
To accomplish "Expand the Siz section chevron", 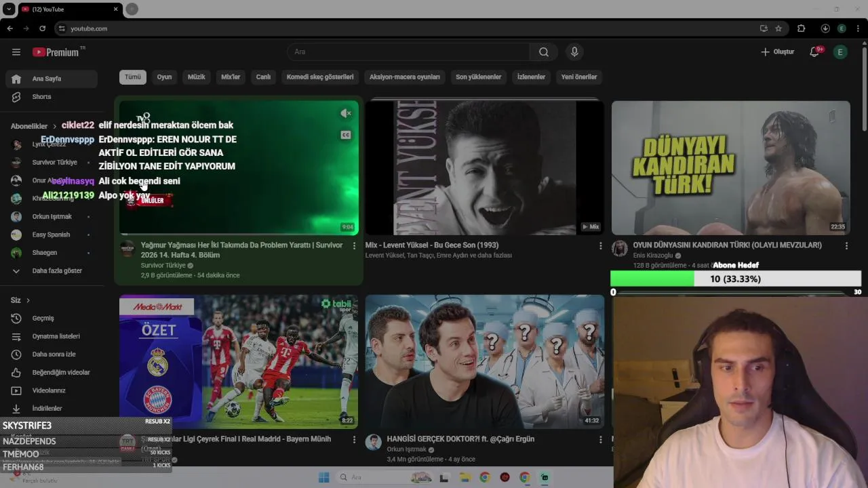I will [x=28, y=300].
